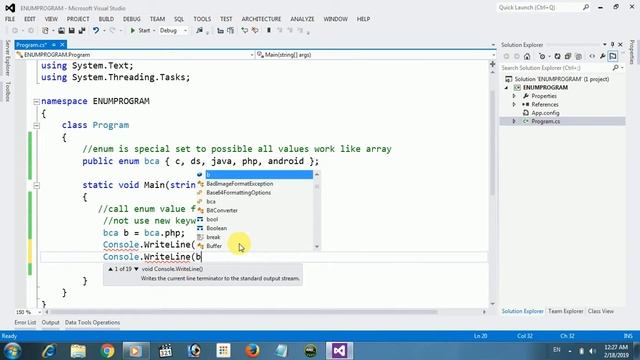Collapse the ENUMPROGRAM project node

click(507, 88)
